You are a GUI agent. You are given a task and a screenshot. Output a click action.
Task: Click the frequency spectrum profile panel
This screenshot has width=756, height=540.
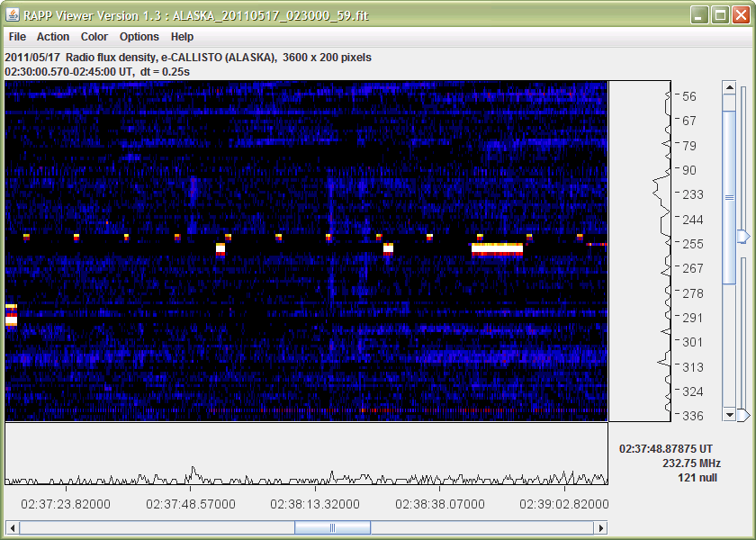[x=640, y=251]
